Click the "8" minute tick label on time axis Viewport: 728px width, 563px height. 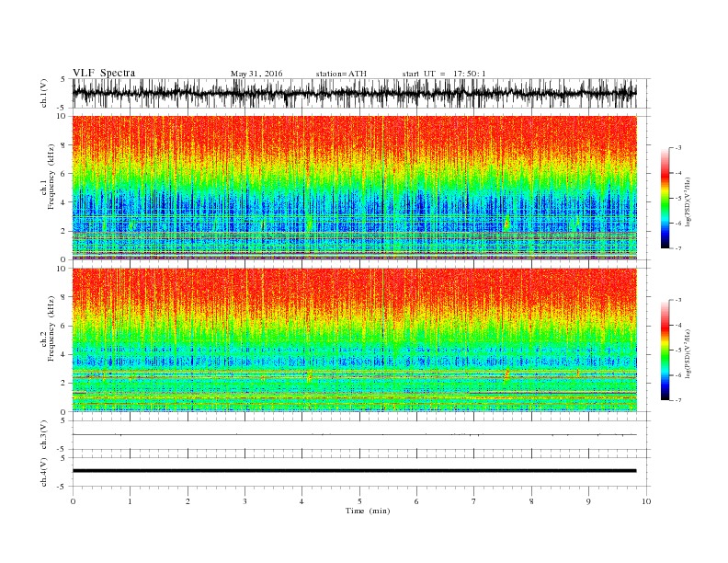pos(531,501)
